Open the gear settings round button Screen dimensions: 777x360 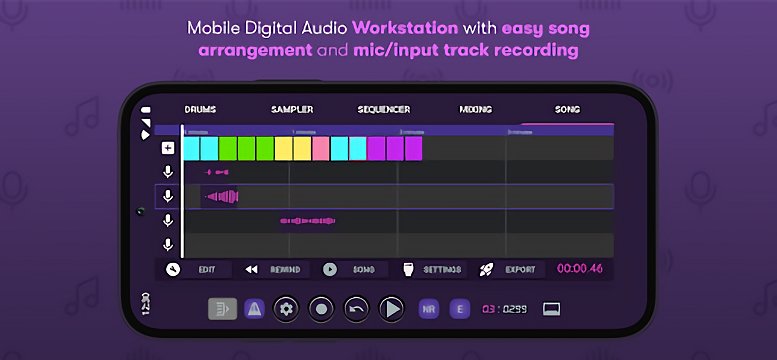click(286, 309)
